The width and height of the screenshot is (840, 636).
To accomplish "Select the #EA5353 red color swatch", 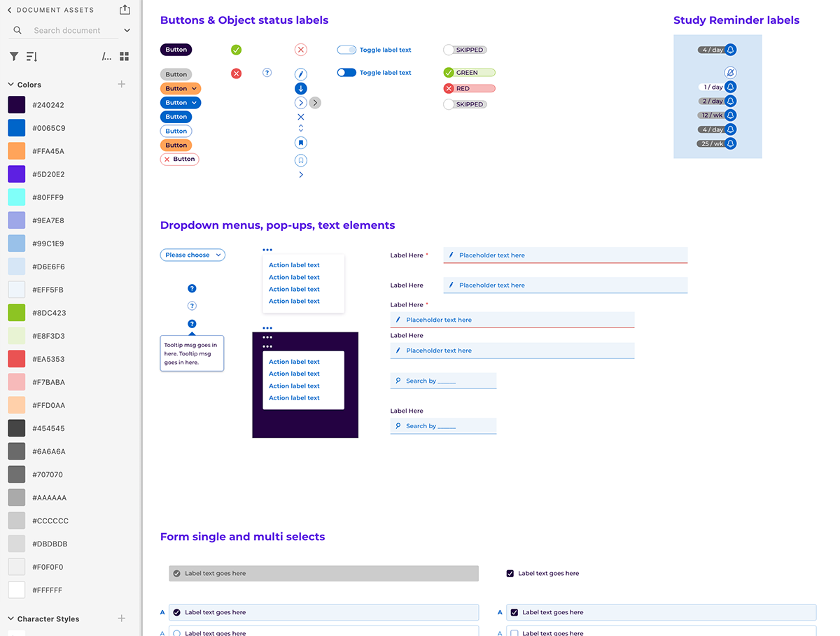I will (17, 359).
